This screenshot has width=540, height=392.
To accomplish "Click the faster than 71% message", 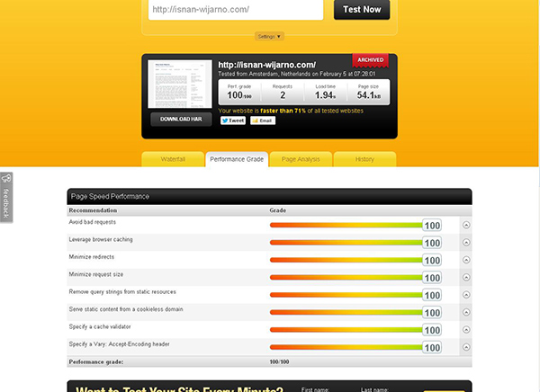I will click(291, 111).
